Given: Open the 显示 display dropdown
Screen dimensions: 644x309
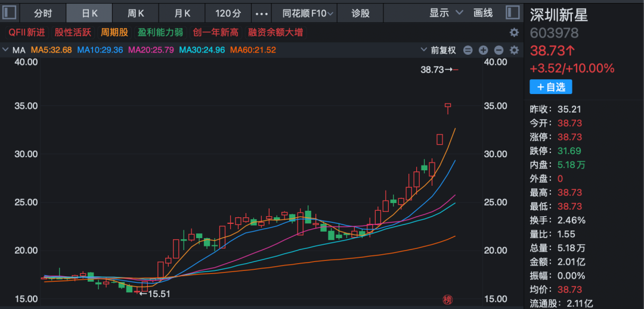Looking at the screenshot, I should click(x=446, y=13).
